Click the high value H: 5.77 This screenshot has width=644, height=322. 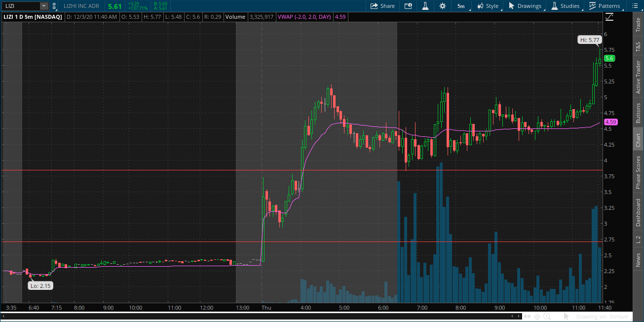click(152, 17)
